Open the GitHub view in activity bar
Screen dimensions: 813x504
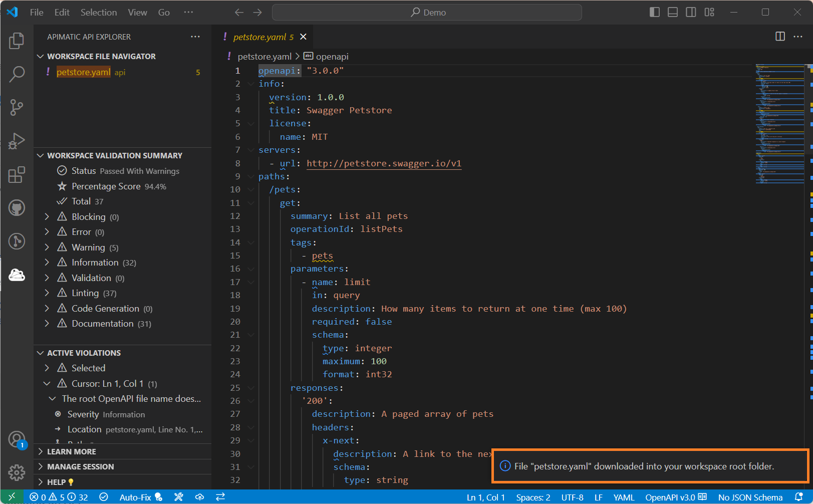tap(17, 208)
